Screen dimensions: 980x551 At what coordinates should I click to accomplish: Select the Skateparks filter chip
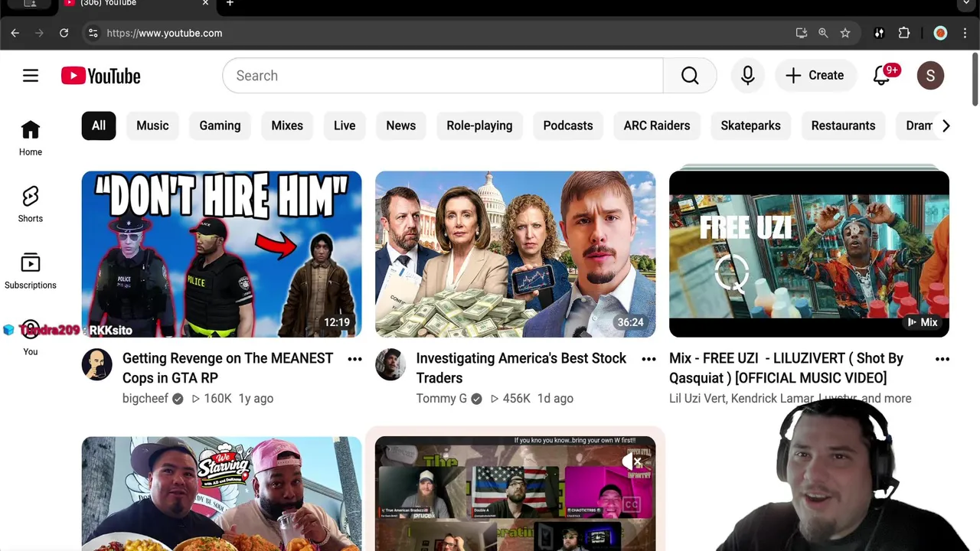point(750,126)
